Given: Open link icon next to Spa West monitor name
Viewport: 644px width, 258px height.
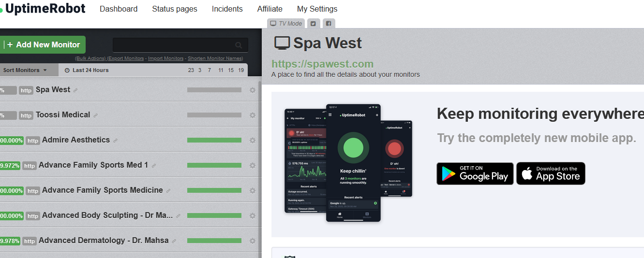Looking at the screenshot, I should click(x=75, y=90).
